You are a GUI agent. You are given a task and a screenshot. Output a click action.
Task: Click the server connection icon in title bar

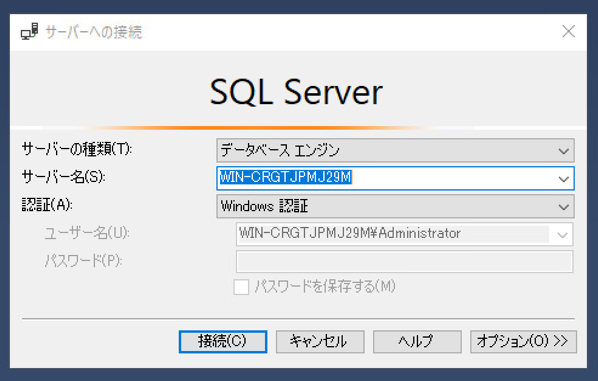tap(29, 32)
